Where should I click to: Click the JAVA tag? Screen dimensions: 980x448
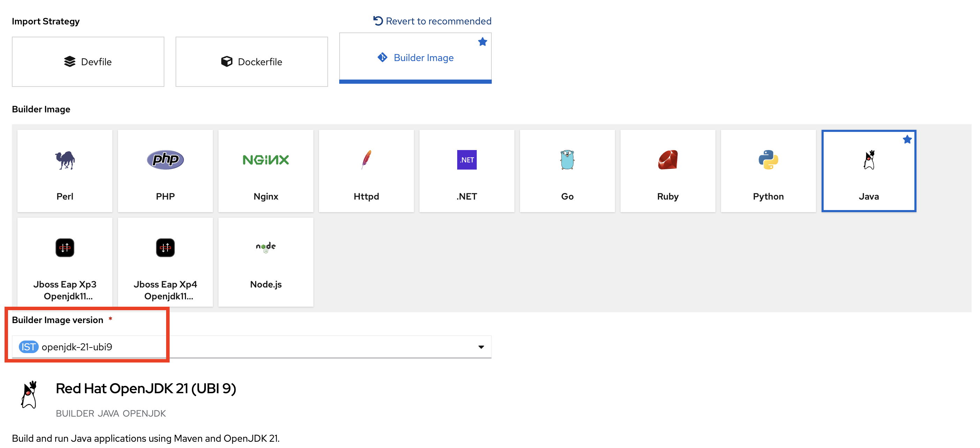[109, 413]
